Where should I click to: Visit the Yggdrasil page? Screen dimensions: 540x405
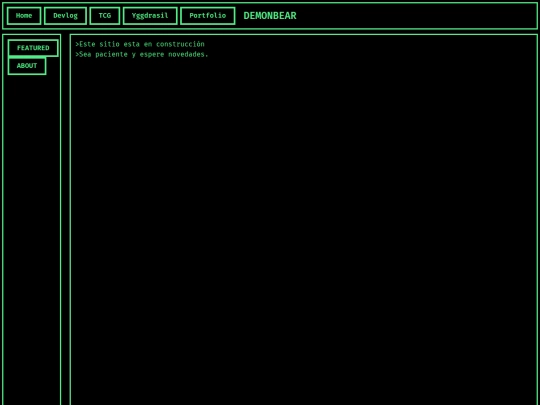pos(150,16)
